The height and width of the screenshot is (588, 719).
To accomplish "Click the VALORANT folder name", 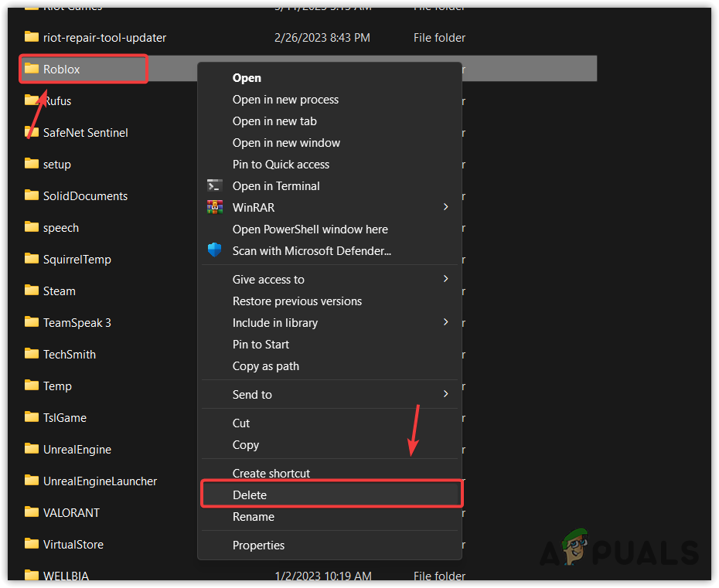I will pyautogui.click(x=71, y=512).
